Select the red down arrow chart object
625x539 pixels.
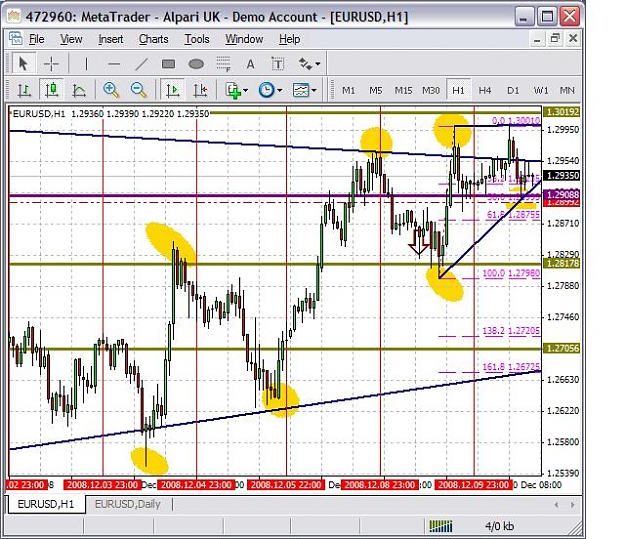pyautogui.click(x=419, y=242)
